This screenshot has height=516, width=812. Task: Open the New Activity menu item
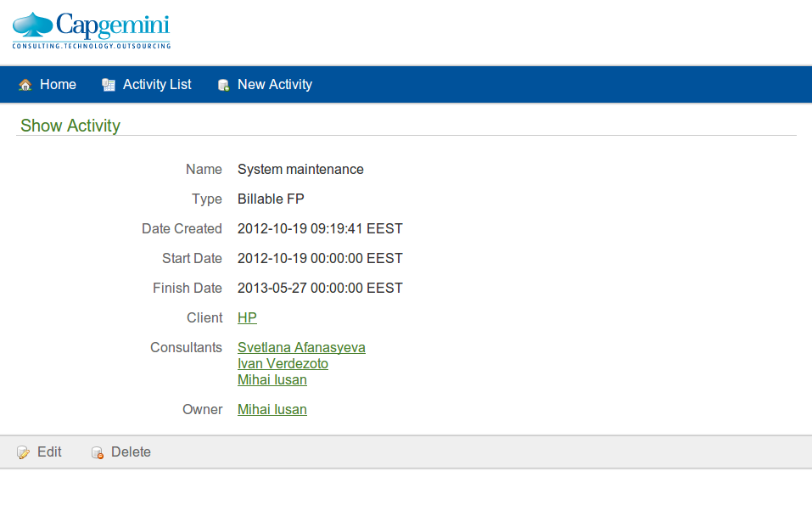click(274, 85)
